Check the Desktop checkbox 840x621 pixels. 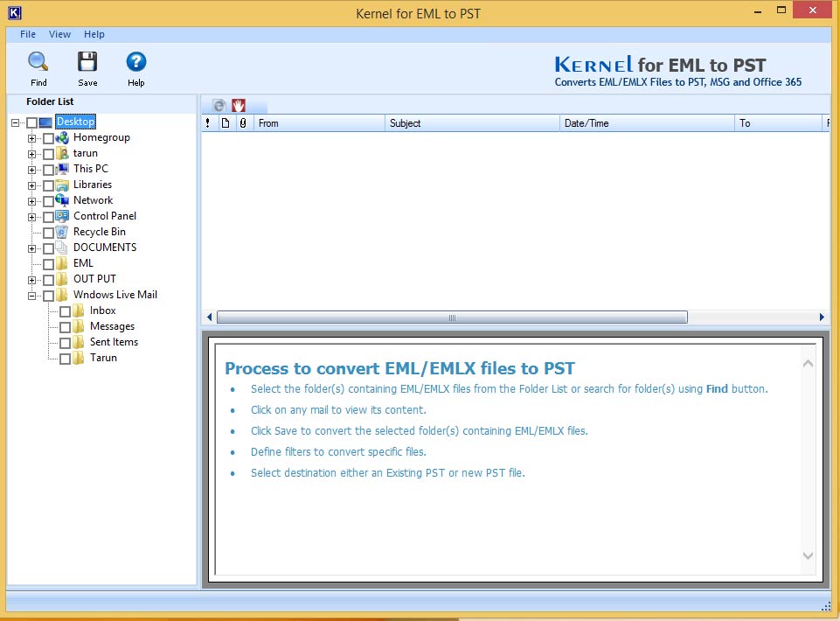[x=31, y=122]
